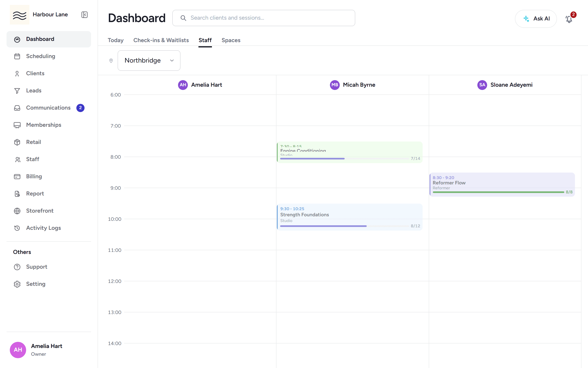Open Communications inbox
The height and width of the screenshot is (368, 588).
(x=49, y=108)
